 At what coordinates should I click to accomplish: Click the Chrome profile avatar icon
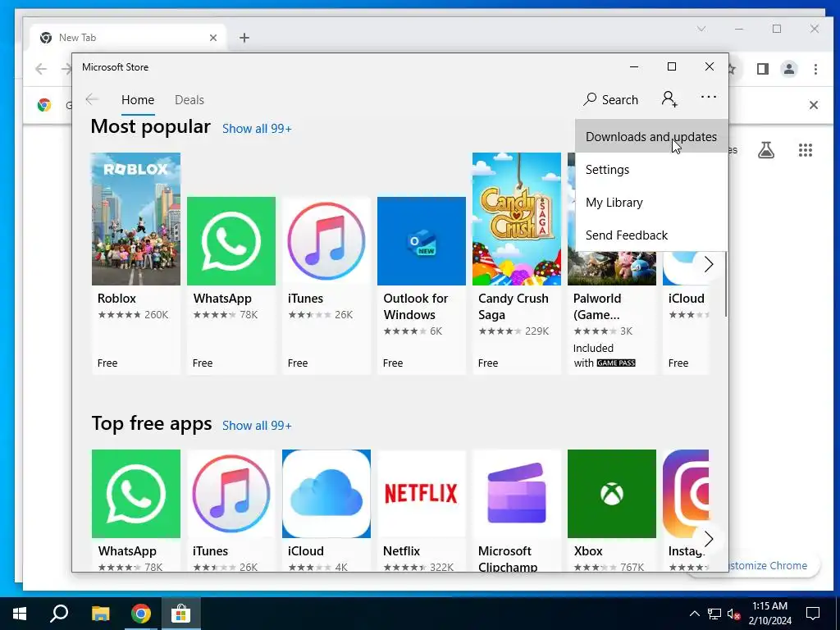(x=789, y=69)
